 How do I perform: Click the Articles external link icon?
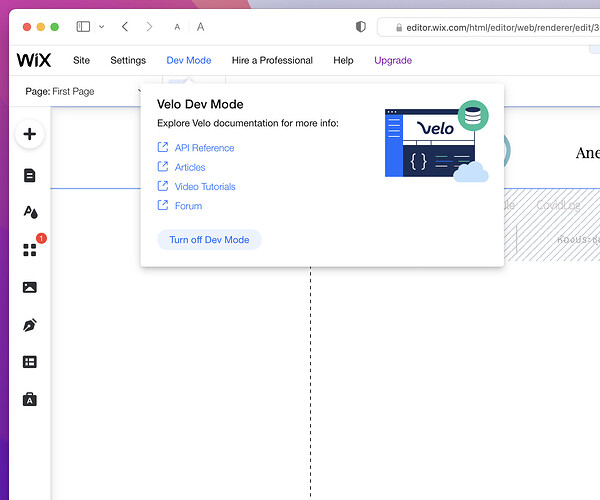point(163,166)
